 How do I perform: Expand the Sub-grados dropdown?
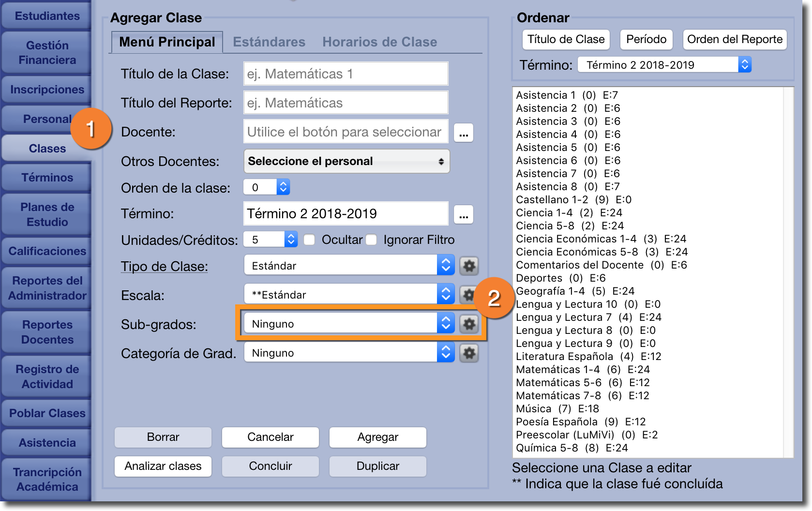tap(348, 324)
